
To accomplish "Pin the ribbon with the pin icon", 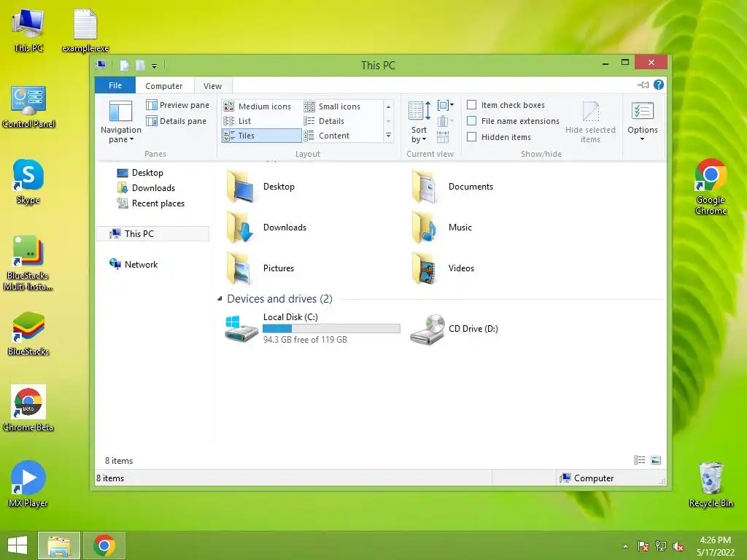I will click(x=643, y=85).
